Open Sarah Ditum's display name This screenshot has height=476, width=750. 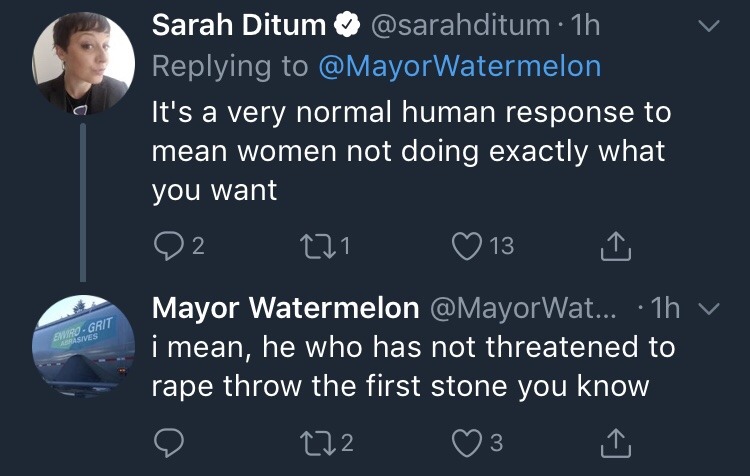click(239, 26)
